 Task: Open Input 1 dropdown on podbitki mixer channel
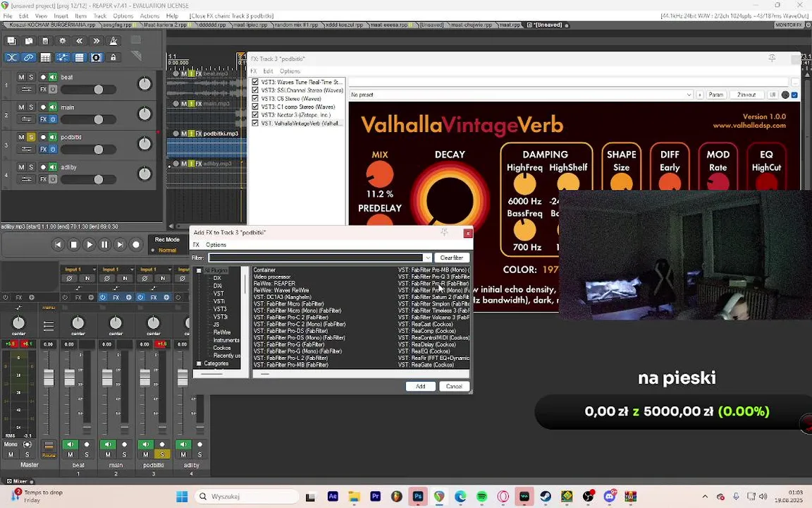[x=154, y=270]
